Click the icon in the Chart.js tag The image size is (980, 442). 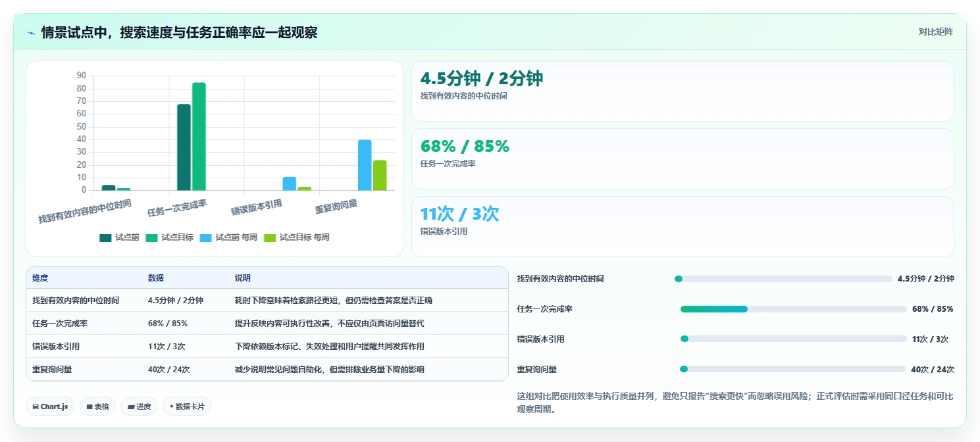coord(36,406)
